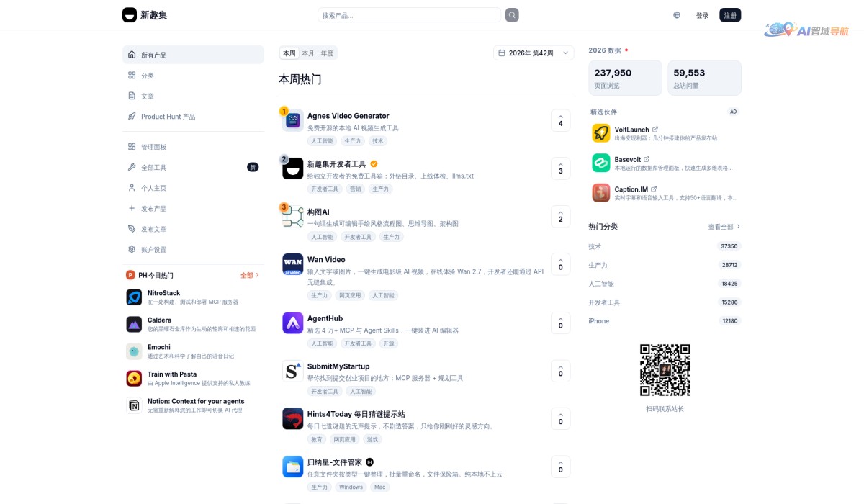Image resolution: width=864 pixels, height=504 pixels.
Task: Upvote 新趣集开发者工具
Action: pos(560,168)
